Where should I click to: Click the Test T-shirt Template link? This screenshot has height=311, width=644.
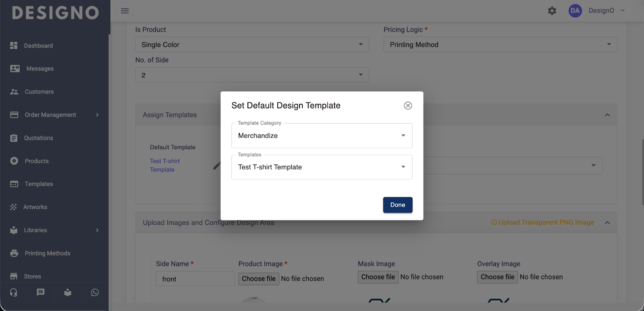click(x=165, y=165)
